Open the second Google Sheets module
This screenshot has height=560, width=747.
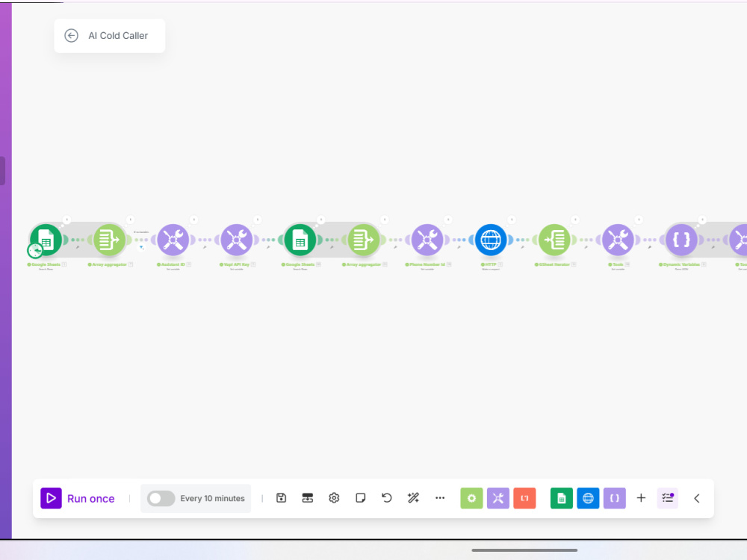pyautogui.click(x=300, y=240)
